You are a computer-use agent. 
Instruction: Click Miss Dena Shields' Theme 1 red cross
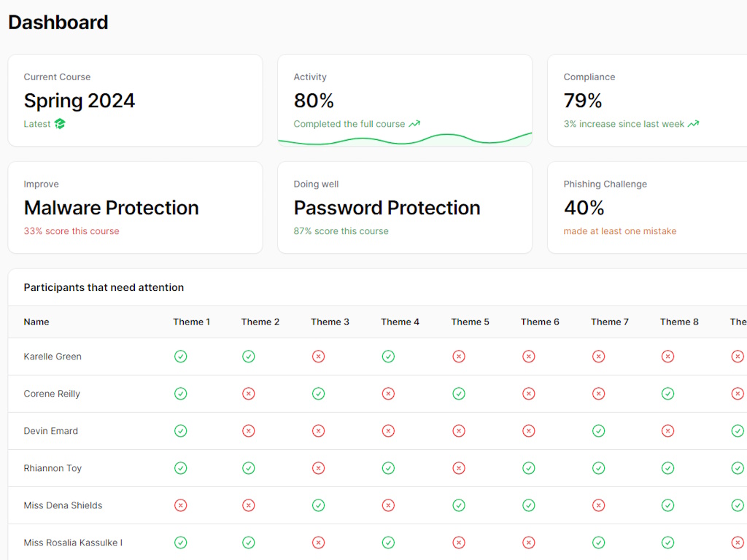[x=181, y=505]
